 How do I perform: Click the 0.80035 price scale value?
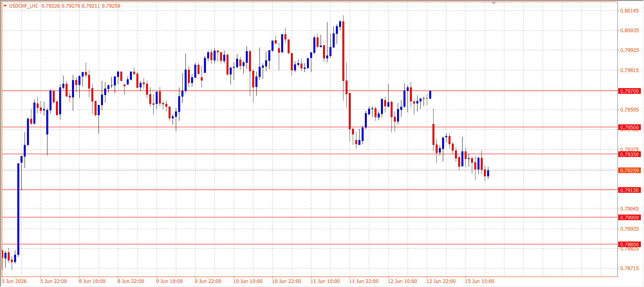(629, 31)
